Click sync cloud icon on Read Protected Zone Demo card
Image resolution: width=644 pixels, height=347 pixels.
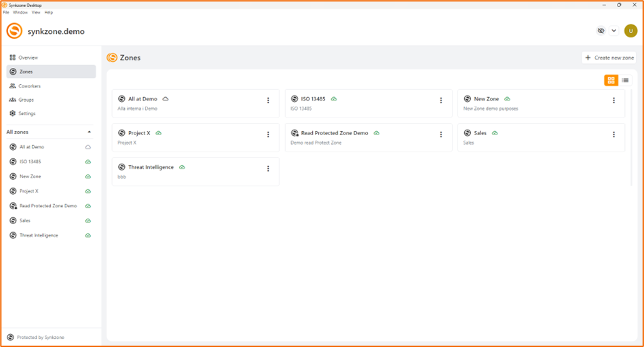point(377,133)
